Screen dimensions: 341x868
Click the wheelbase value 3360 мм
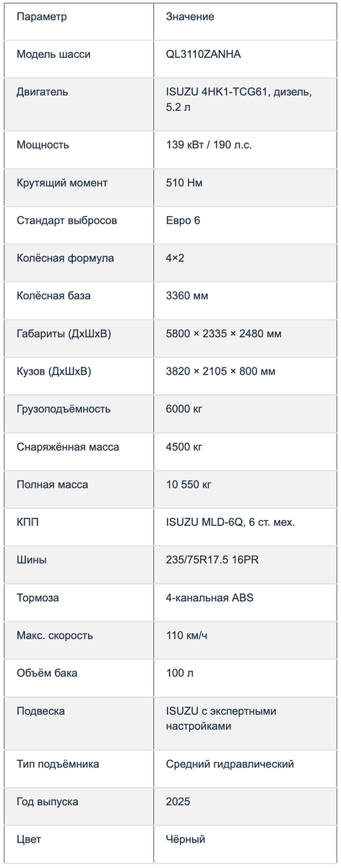click(x=189, y=296)
